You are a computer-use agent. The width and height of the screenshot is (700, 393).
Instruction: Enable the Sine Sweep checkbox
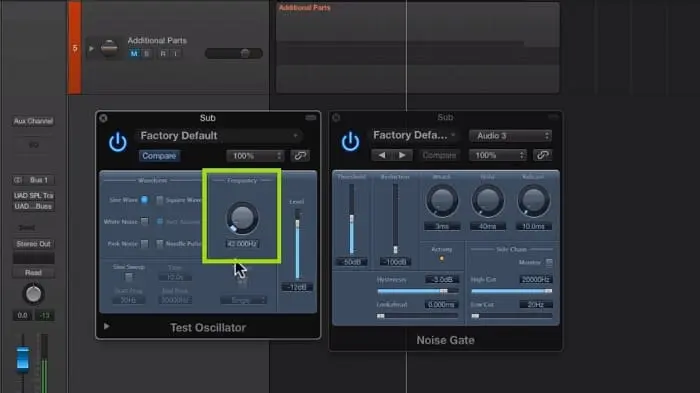129,277
